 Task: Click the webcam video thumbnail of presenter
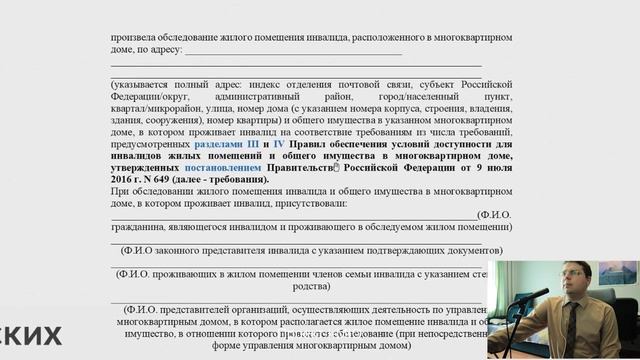[563, 310]
